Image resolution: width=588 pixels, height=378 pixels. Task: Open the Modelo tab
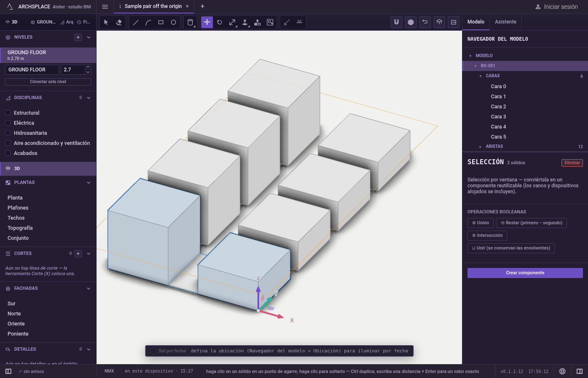pyautogui.click(x=476, y=22)
